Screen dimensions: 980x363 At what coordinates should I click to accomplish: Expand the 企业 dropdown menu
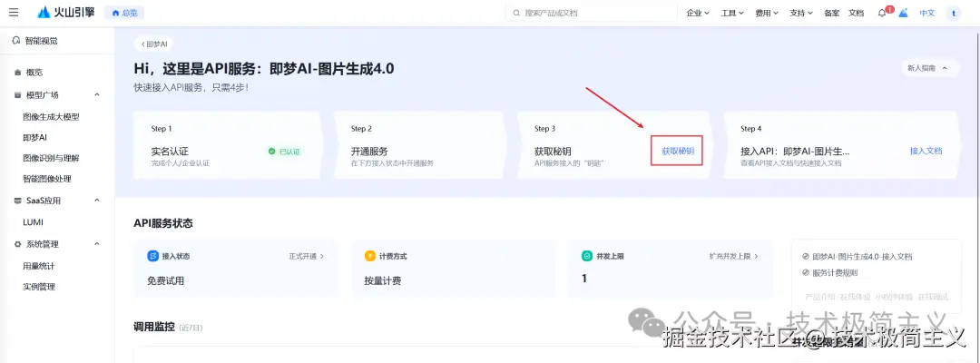click(x=698, y=13)
